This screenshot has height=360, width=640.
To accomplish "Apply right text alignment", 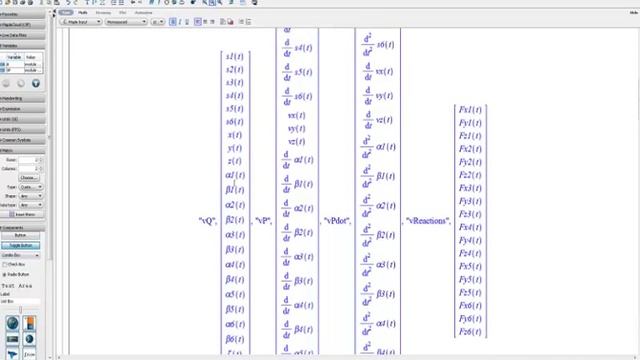I will (212, 22).
